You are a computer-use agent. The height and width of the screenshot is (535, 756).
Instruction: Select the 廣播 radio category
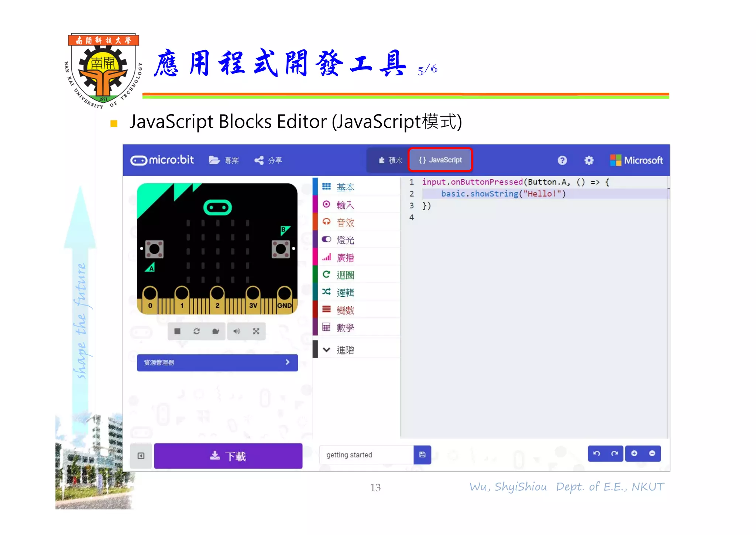tap(357, 257)
